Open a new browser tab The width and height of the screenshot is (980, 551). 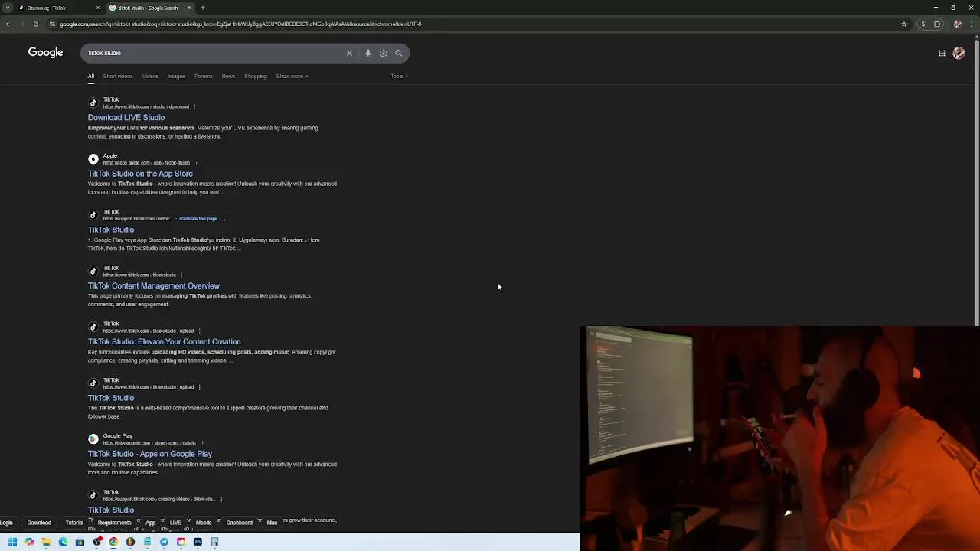click(x=203, y=8)
